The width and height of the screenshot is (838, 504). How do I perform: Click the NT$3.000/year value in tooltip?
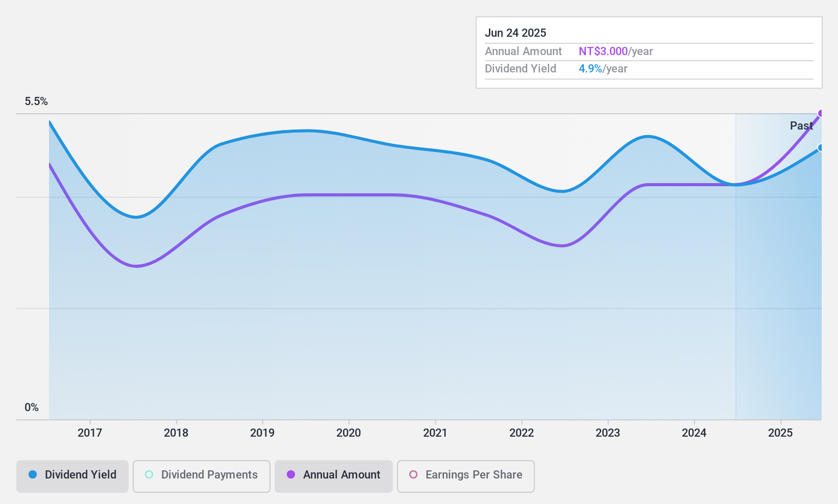pos(616,52)
